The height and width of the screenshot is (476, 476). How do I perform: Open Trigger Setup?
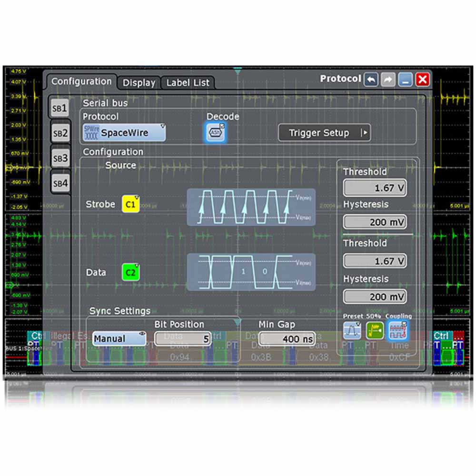324,133
